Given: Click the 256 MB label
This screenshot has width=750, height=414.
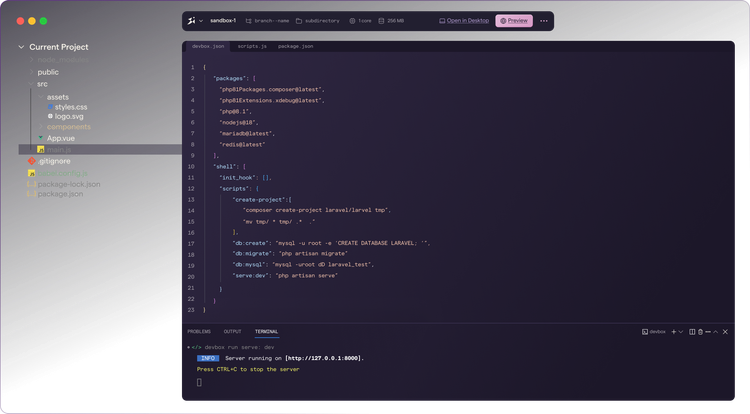Looking at the screenshot, I should click(x=396, y=21).
